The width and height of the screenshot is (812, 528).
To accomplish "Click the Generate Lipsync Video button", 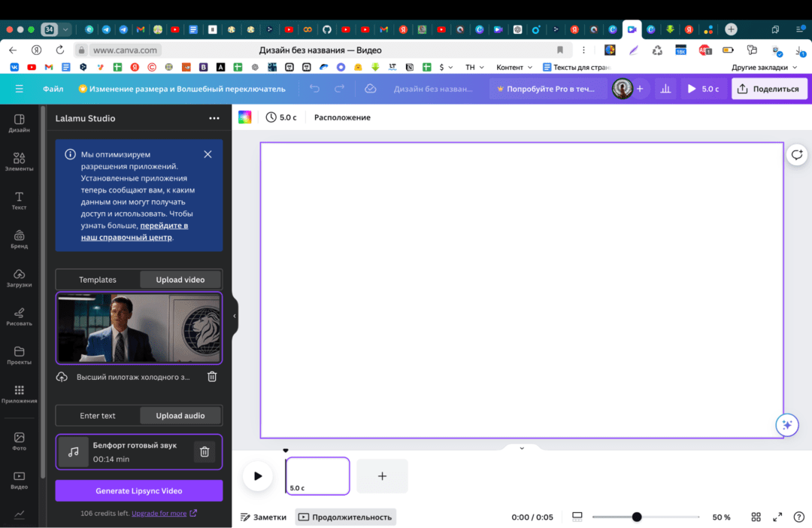I will pos(139,491).
